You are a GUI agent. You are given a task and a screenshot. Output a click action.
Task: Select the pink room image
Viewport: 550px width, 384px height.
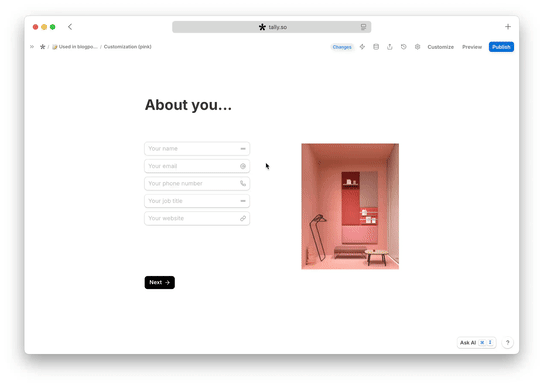pyautogui.click(x=350, y=206)
